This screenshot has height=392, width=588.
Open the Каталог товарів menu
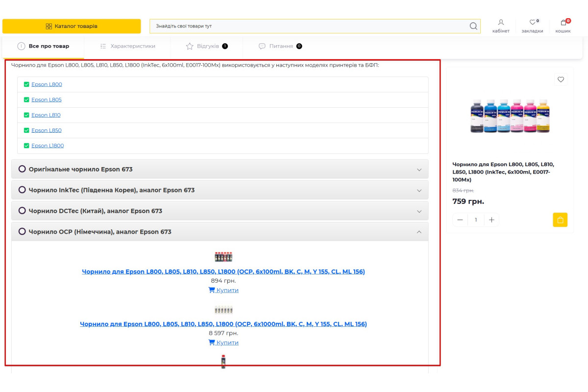72,26
